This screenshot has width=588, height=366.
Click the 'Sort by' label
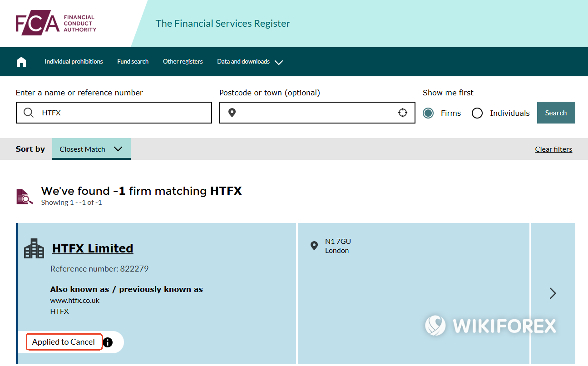(x=30, y=149)
